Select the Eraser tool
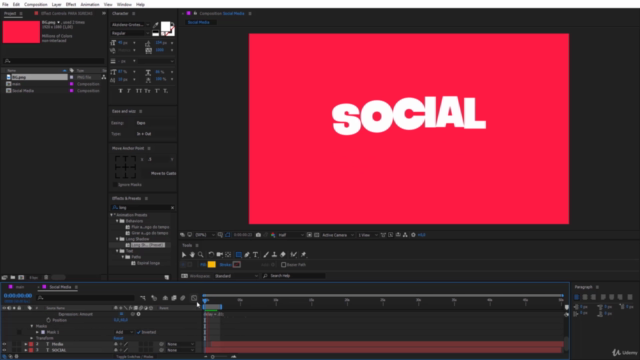The image size is (640, 360). (283, 255)
